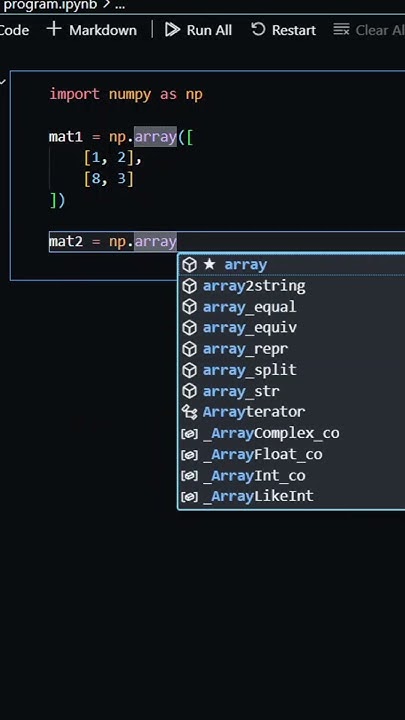Click Clear All lines icon
Image resolution: width=405 pixels, height=720 pixels.
tap(341, 29)
